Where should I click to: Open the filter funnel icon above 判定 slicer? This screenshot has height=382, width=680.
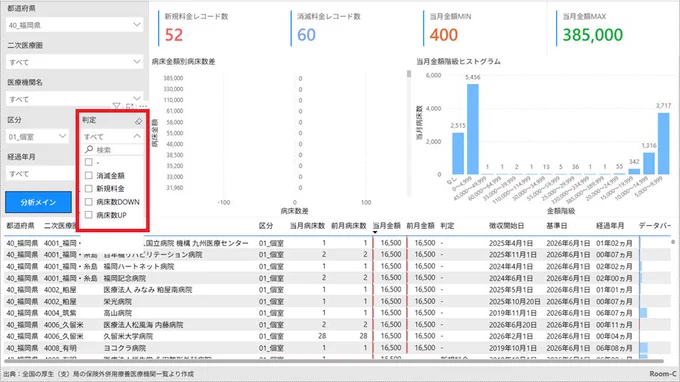(116, 106)
